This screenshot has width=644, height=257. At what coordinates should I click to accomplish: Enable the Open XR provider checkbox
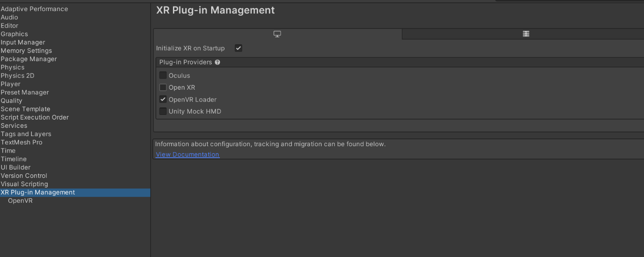coord(163,87)
